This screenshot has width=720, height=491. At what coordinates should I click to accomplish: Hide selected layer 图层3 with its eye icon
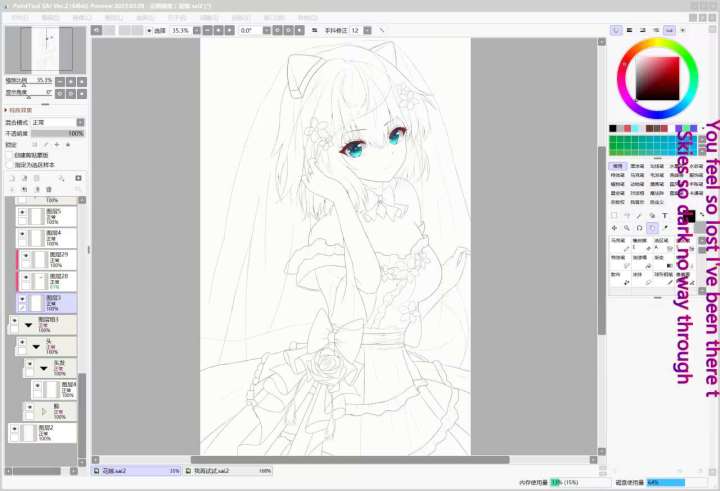[22, 299]
